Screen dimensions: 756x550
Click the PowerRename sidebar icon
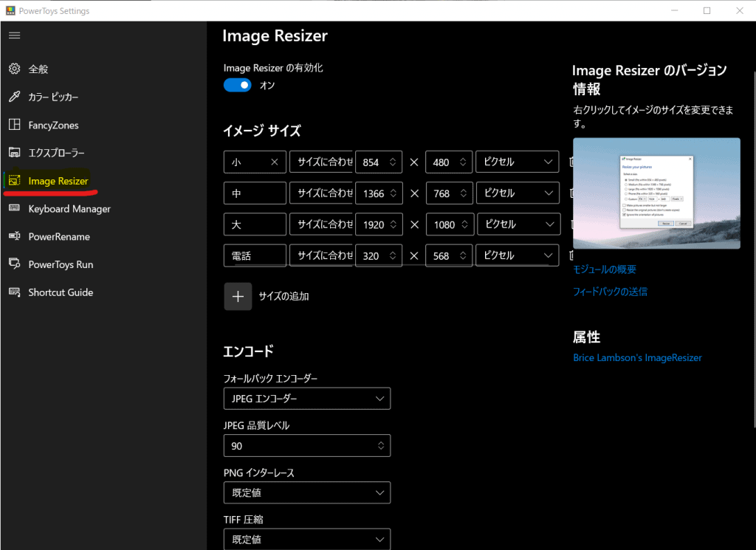click(x=14, y=237)
